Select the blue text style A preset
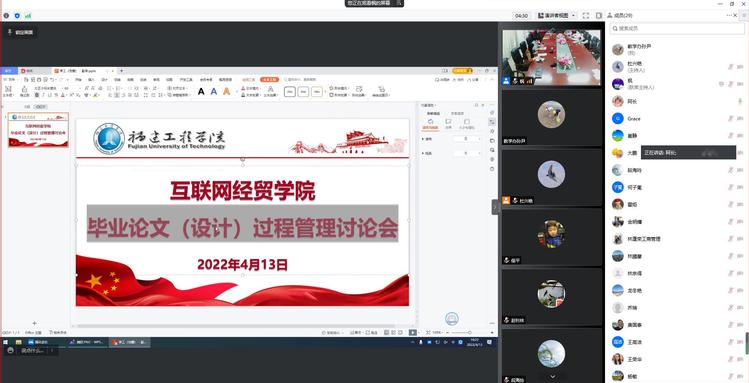 pos(214,91)
